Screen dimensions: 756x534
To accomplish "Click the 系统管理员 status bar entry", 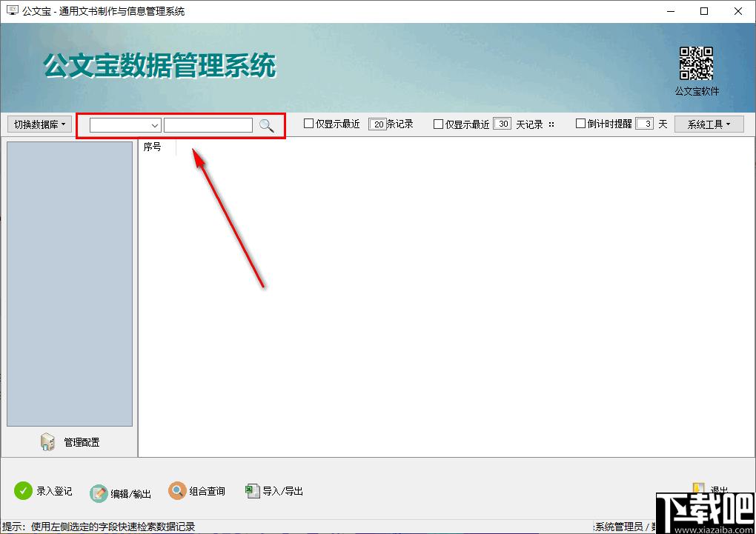I will coord(619,527).
